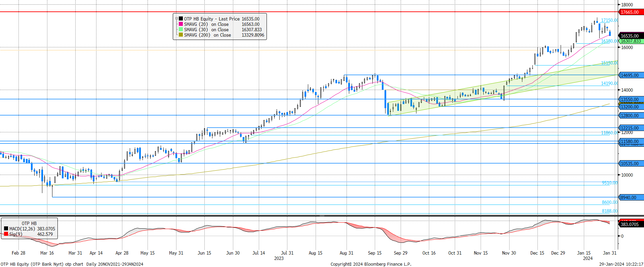Click the cyan 8188.00 level annotation
This screenshot has width=644, height=267.
pyautogui.click(x=610, y=211)
